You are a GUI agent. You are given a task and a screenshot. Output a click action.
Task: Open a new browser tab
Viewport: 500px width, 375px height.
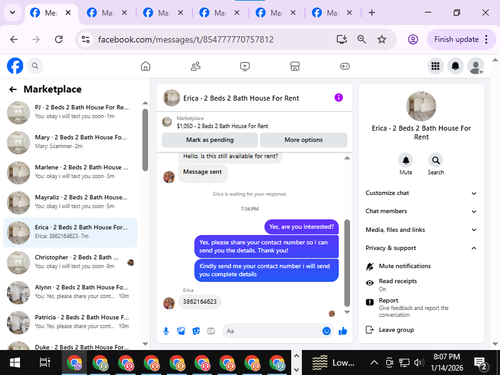click(x=372, y=13)
